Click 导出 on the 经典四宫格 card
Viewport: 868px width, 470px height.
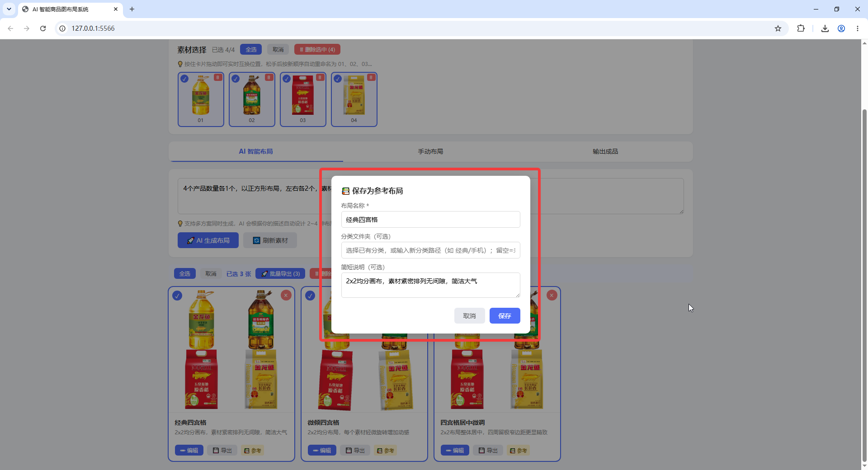[x=222, y=451]
